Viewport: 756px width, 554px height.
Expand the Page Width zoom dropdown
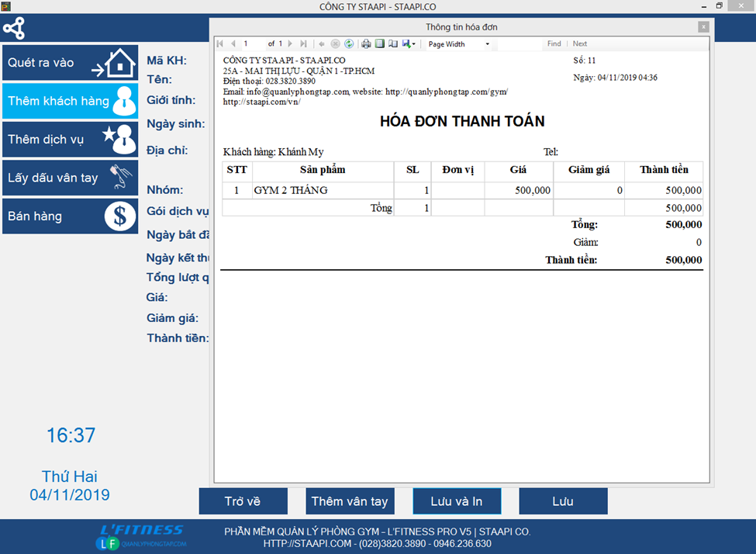click(487, 44)
